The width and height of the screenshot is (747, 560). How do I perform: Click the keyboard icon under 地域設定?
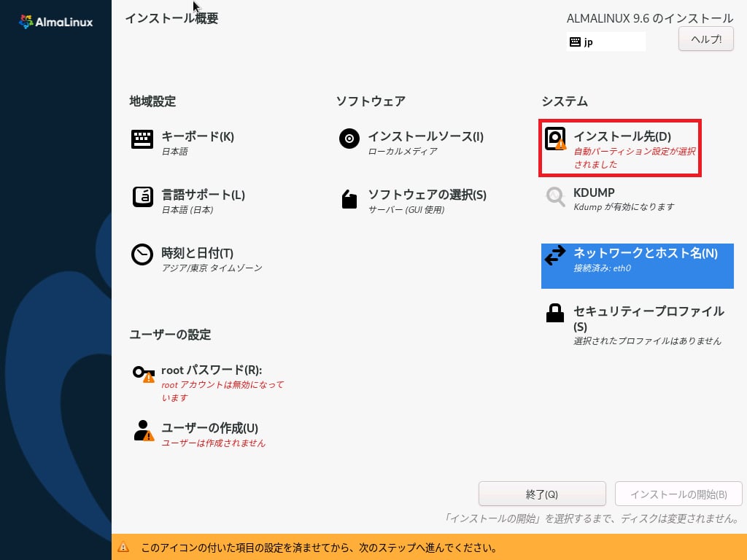click(x=142, y=139)
